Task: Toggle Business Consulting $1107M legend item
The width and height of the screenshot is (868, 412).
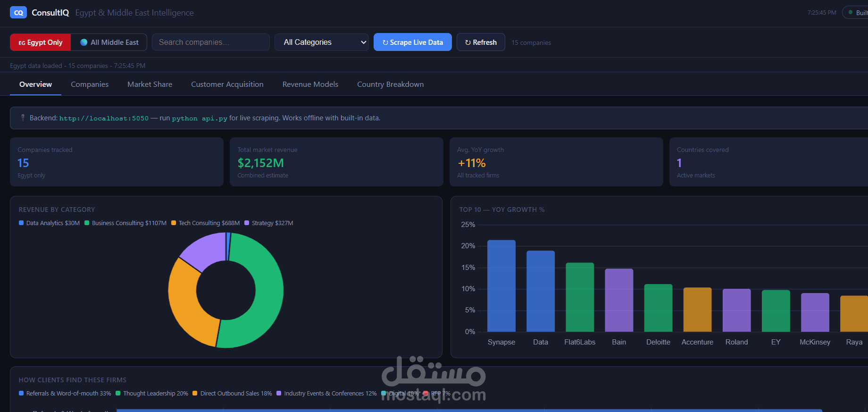Action: (125, 223)
